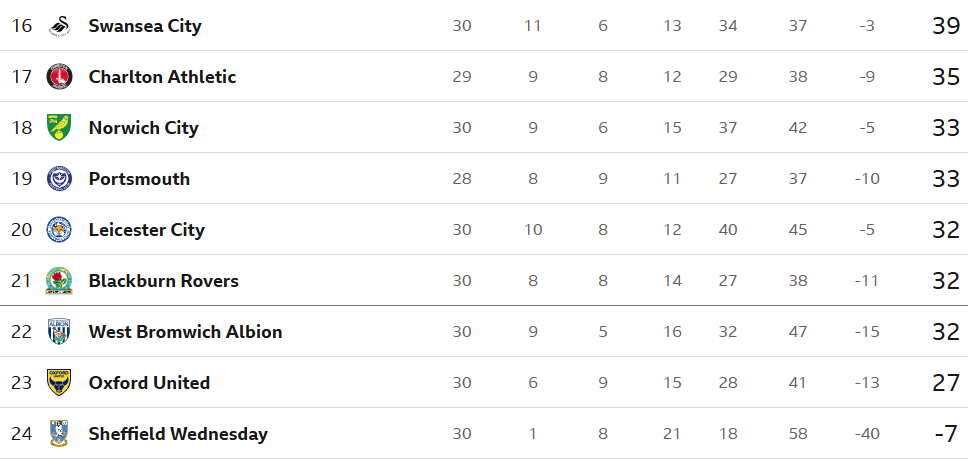This screenshot has width=968, height=460.
Task: Open West Bromwich Albion team link
Action: click(185, 332)
